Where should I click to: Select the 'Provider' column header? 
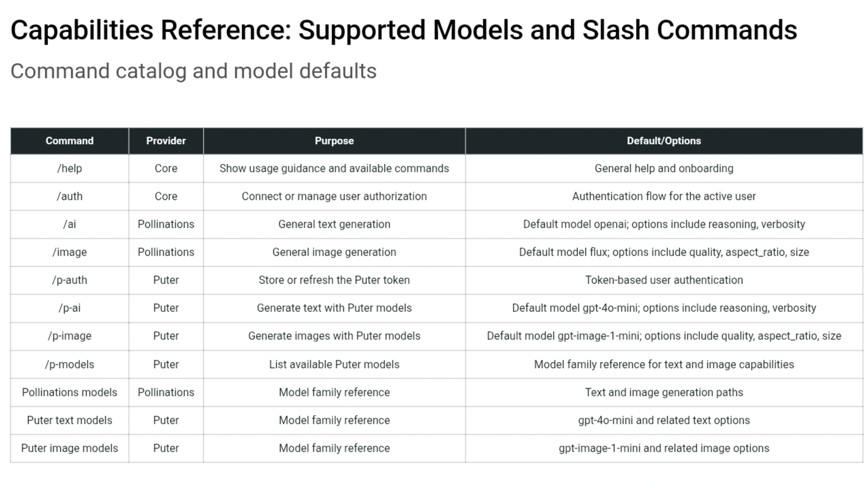[166, 141]
